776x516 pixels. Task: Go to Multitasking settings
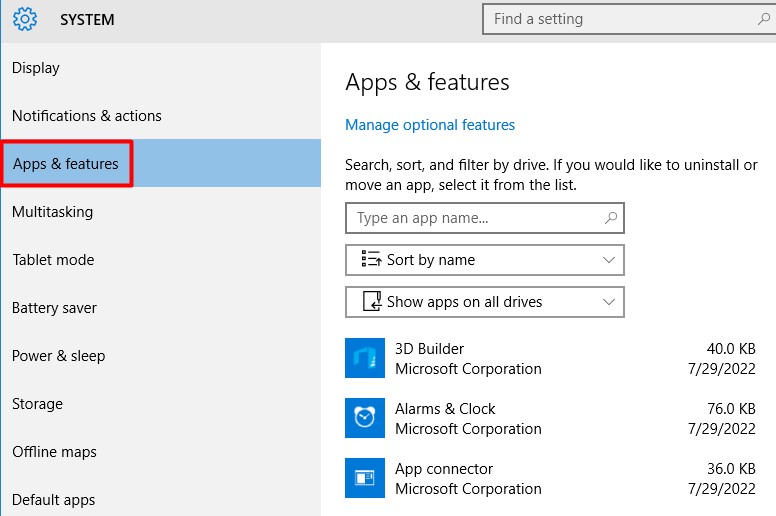pyautogui.click(x=52, y=212)
